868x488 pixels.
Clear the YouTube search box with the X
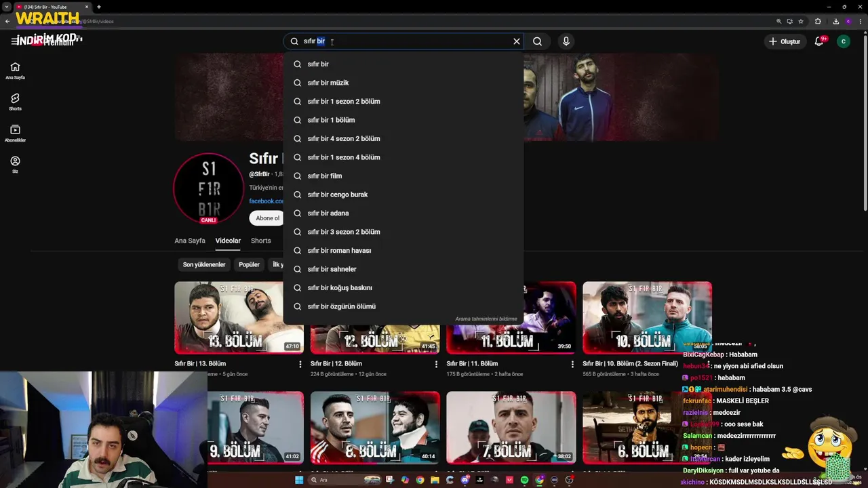coord(517,41)
